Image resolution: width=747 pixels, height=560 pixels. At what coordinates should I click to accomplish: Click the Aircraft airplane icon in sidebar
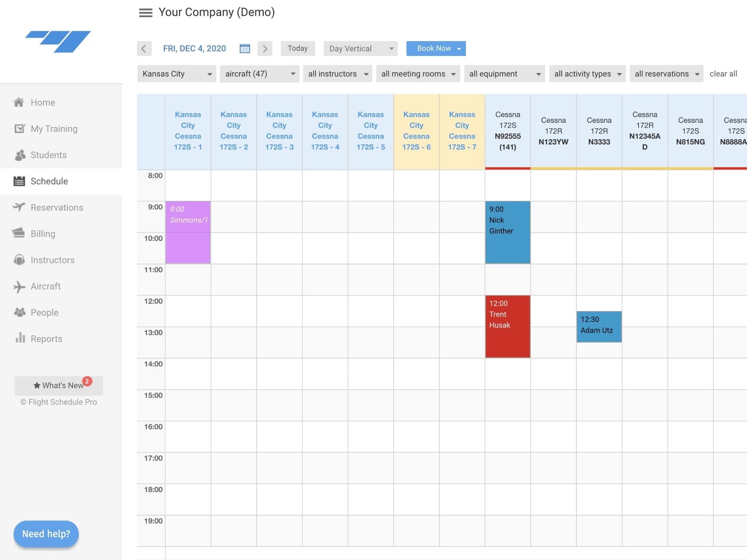[x=19, y=287]
